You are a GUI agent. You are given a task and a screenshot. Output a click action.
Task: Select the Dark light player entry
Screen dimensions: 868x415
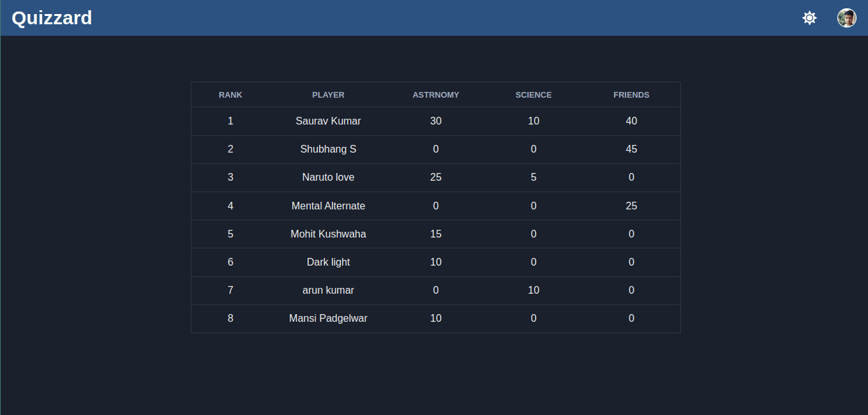click(x=328, y=262)
